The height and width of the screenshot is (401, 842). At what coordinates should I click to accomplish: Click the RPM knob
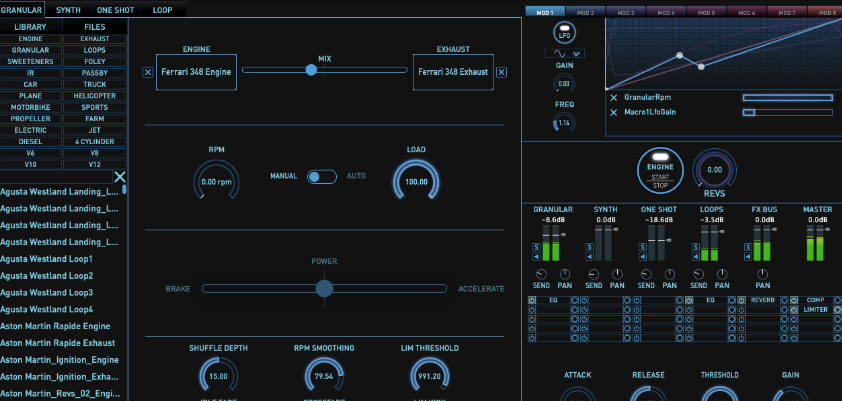pyautogui.click(x=216, y=181)
